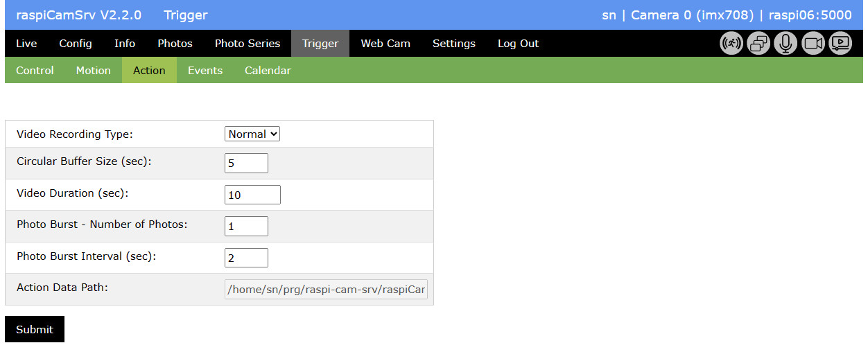Click the motion detection running-figure icon
Image resolution: width=868 pixels, height=361 pixels.
pos(731,44)
